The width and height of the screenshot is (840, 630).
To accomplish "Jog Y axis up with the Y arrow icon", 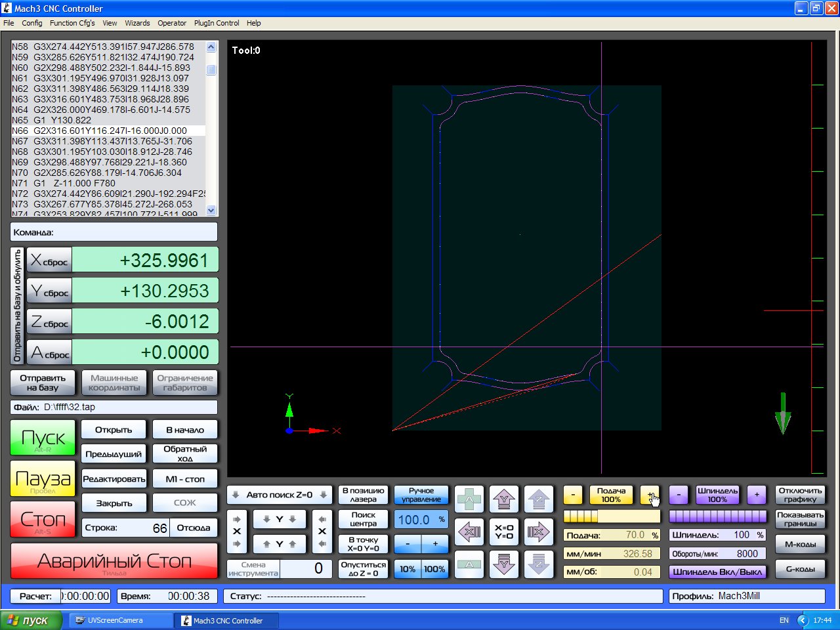I will (x=503, y=500).
